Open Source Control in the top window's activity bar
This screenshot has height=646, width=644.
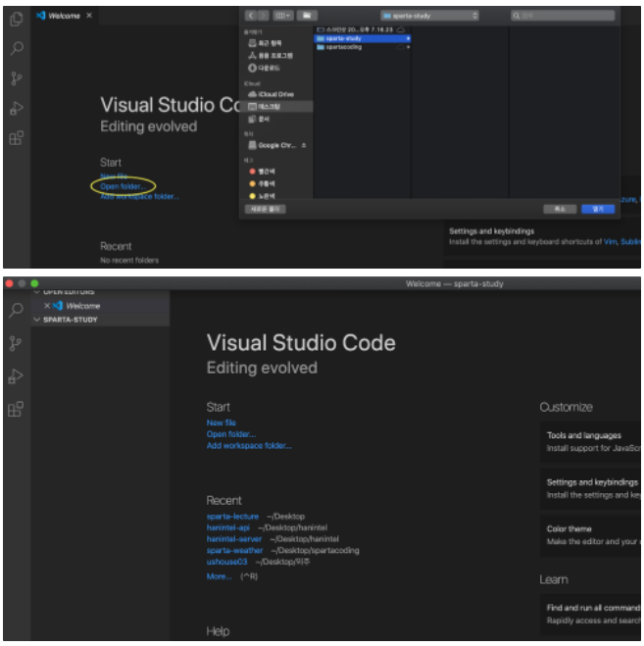(17, 78)
